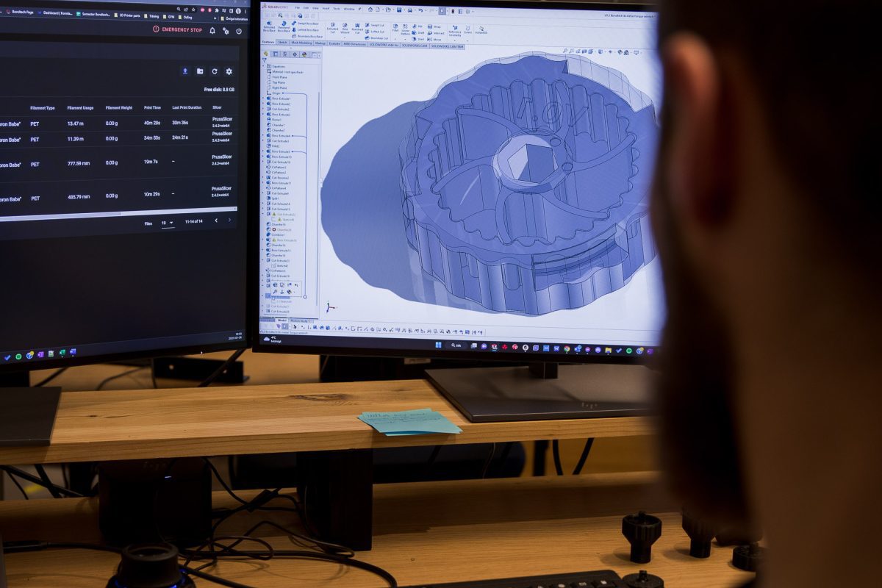Refresh the print files list

coord(215,71)
